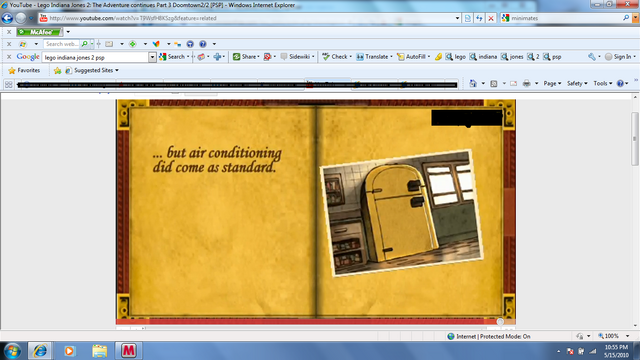
Task: Click the search magnifier in the top search box
Action: 626,18
